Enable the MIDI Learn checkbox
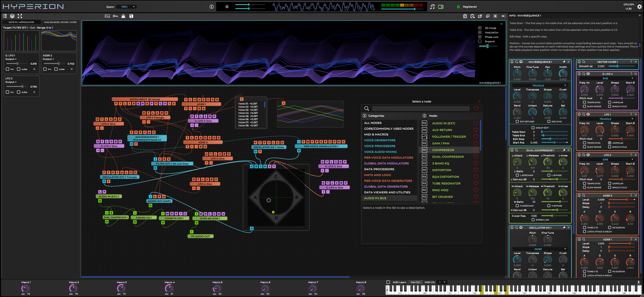Viewport: 644px width, 297px height. pyautogui.click(x=388, y=282)
